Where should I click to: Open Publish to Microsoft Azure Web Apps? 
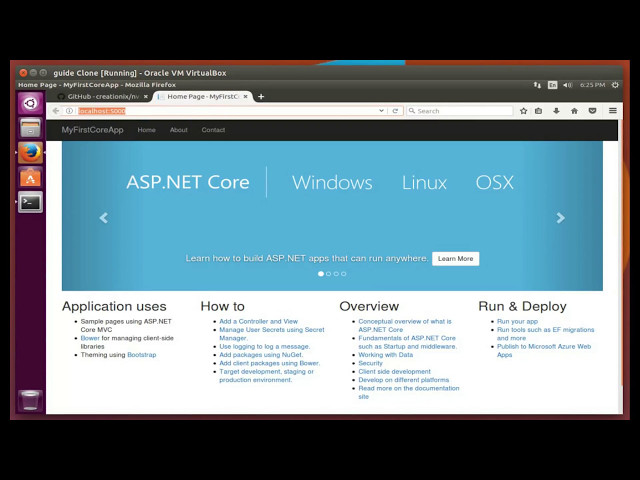544,351
